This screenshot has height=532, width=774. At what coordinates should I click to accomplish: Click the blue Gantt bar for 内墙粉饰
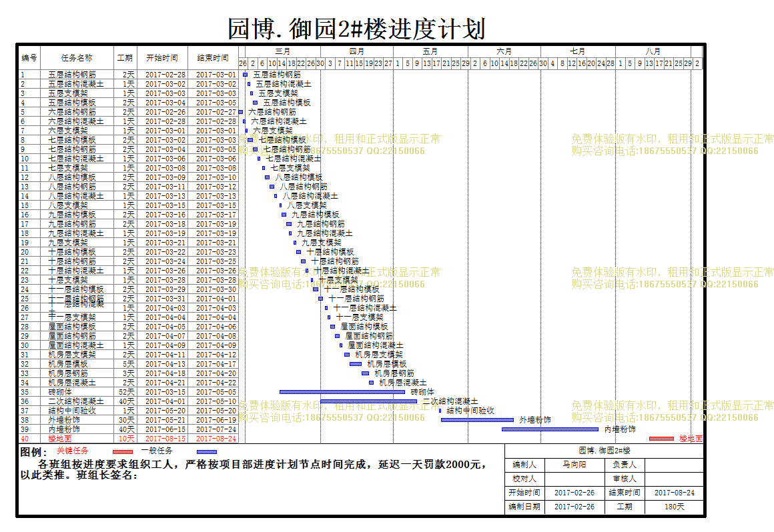550,429
